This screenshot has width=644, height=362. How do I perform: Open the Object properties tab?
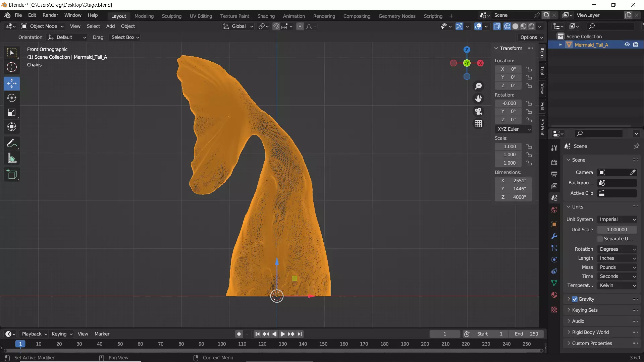coord(554,224)
